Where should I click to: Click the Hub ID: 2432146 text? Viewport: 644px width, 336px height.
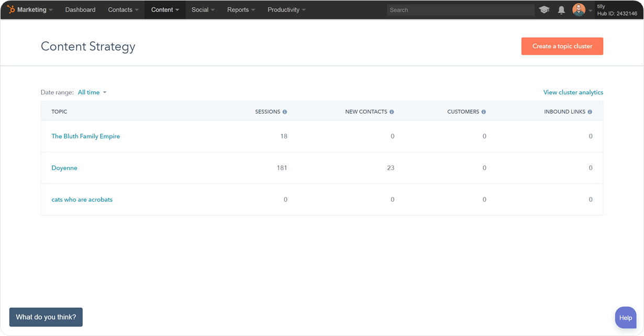pos(617,14)
